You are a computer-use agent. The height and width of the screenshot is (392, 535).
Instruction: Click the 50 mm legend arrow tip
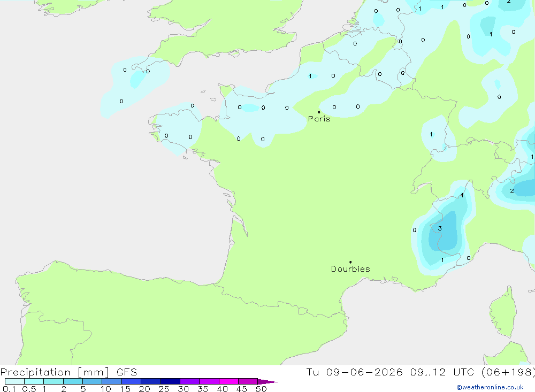point(268,381)
